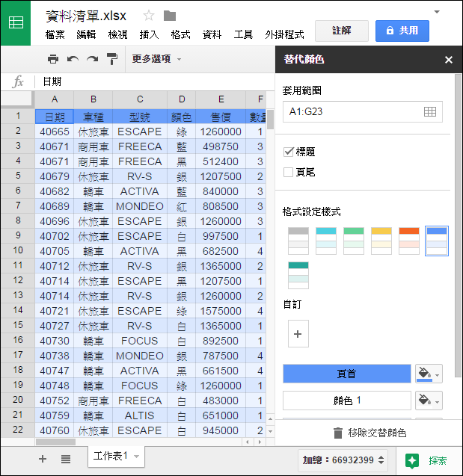Click the blue 共用 share button

click(402, 31)
